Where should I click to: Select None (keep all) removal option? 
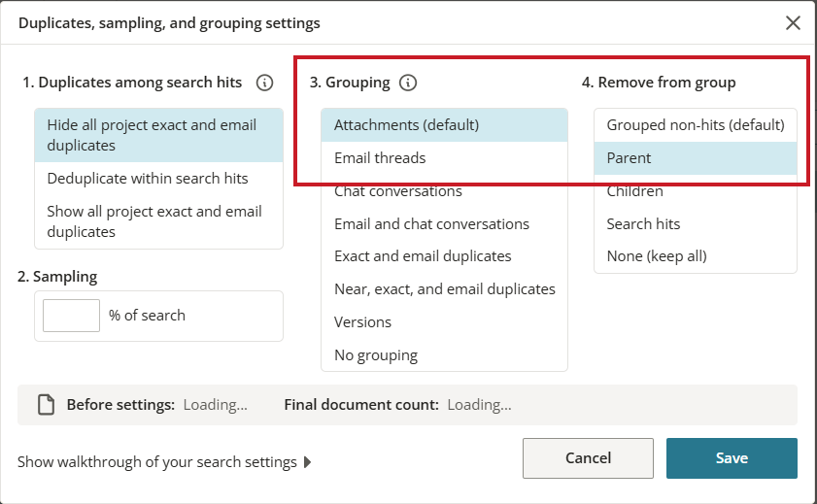[696, 256]
